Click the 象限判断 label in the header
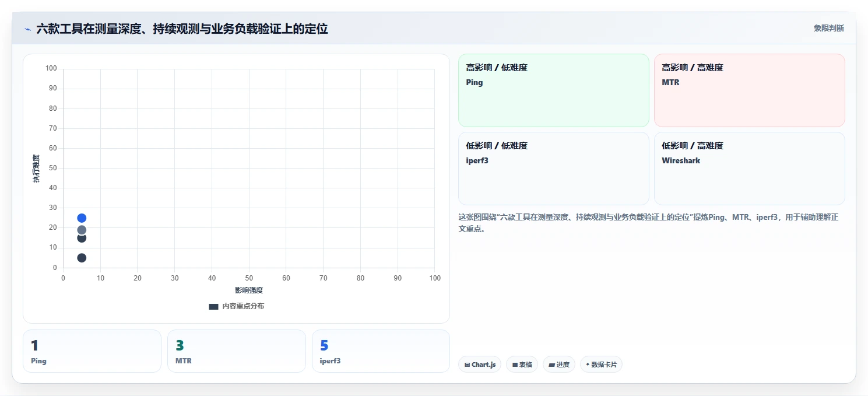 (x=828, y=28)
